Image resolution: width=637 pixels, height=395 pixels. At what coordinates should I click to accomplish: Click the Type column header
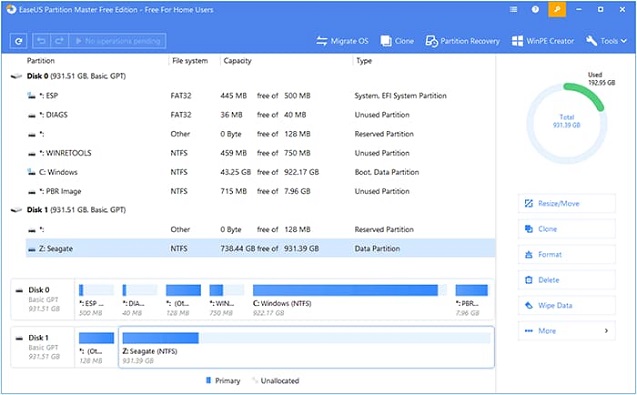click(x=364, y=61)
